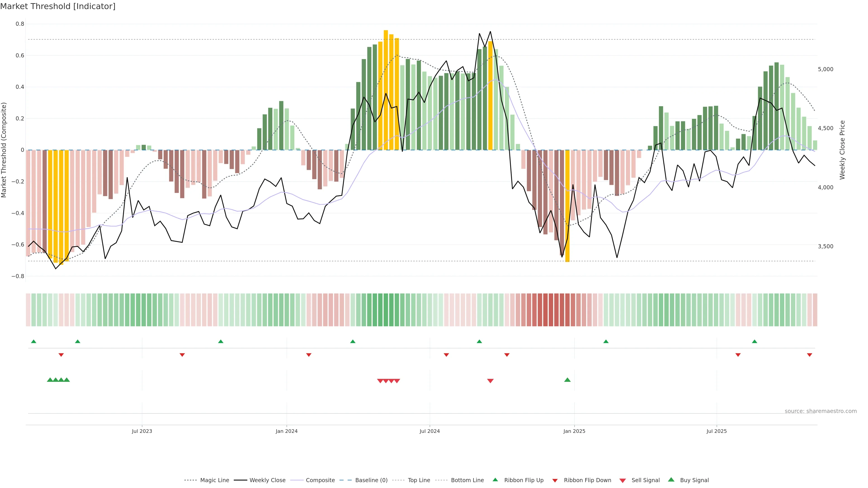Click the Jul 2025 x-axis label
Viewport: 868px width, 488px height.
(x=716, y=431)
